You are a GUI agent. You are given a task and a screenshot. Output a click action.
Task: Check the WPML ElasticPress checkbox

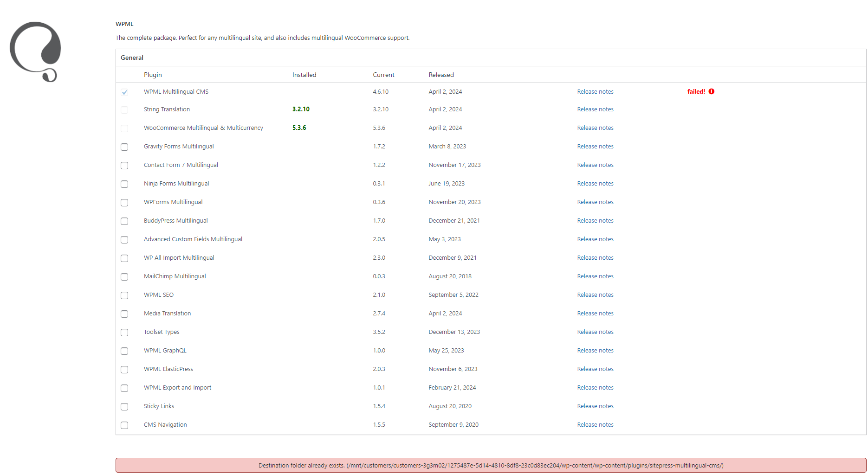point(124,370)
